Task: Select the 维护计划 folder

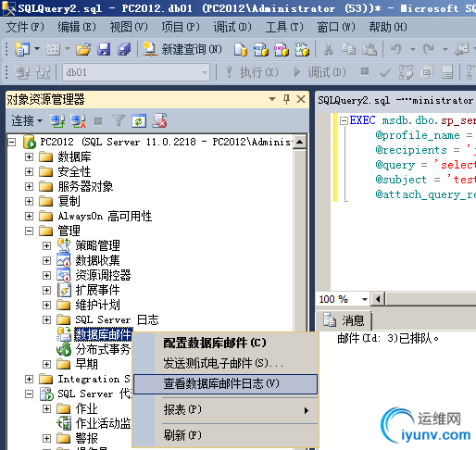Action: (x=97, y=305)
